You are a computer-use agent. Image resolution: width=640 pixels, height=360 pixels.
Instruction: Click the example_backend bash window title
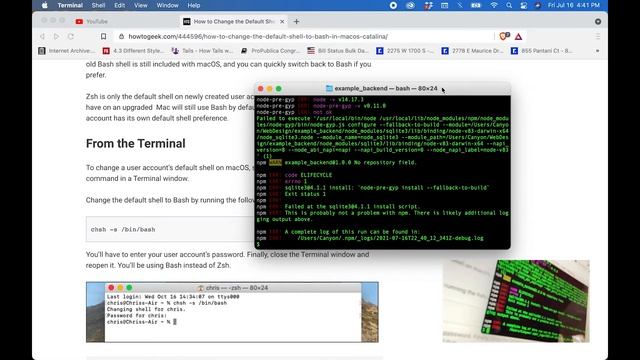[x=386, y=88]
